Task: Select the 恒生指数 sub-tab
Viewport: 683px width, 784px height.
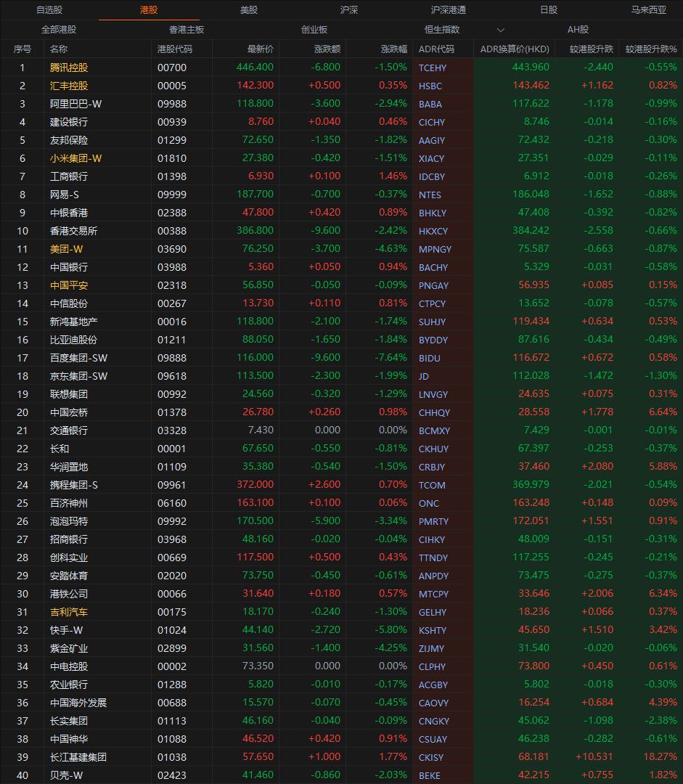Action: coord(442,30)
